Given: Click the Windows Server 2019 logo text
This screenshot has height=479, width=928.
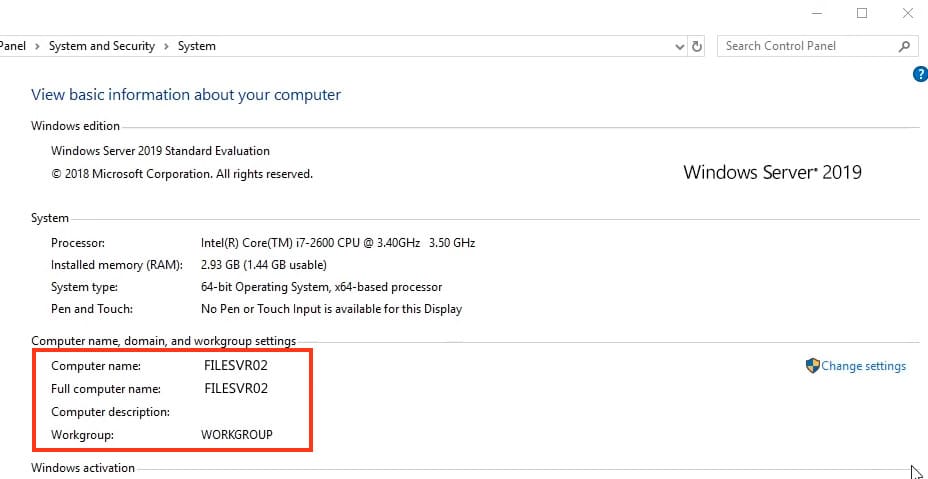Looking at the screenshot, I should click(772, 172).
